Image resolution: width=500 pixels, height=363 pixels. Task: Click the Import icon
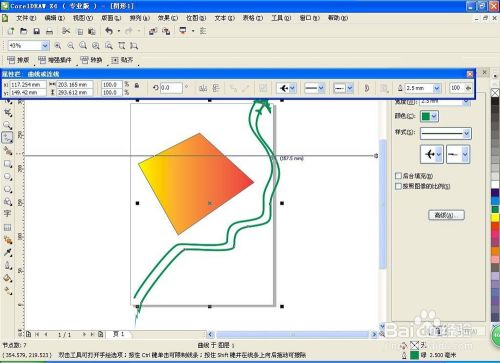153,31
